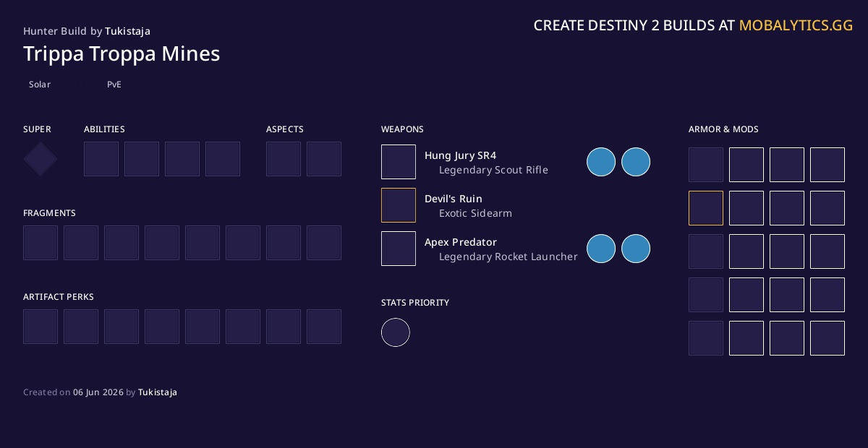Click the last Artifact Perks slot
This screenshot has height=448, width=868.
coord(324,327)
